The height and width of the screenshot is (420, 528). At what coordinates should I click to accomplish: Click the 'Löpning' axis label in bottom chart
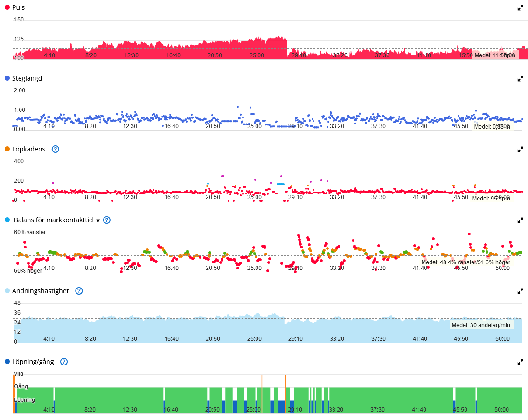pyautogui.click(x=25, y=400)
